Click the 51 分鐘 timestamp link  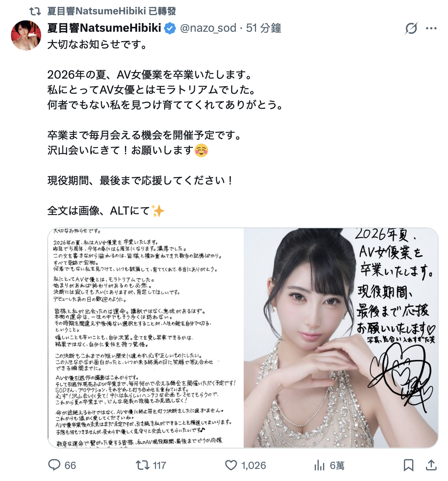[264, 28]
